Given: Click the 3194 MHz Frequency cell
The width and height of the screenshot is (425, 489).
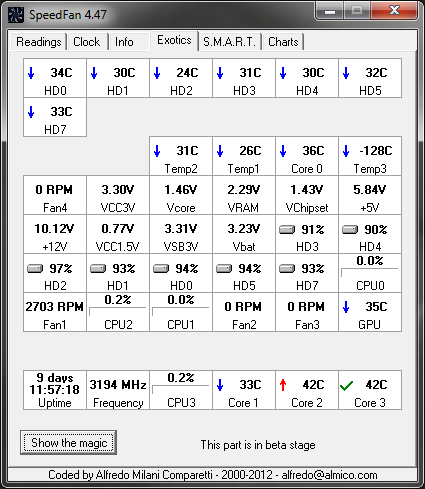Looking at the screenshot, I should 118,390.
